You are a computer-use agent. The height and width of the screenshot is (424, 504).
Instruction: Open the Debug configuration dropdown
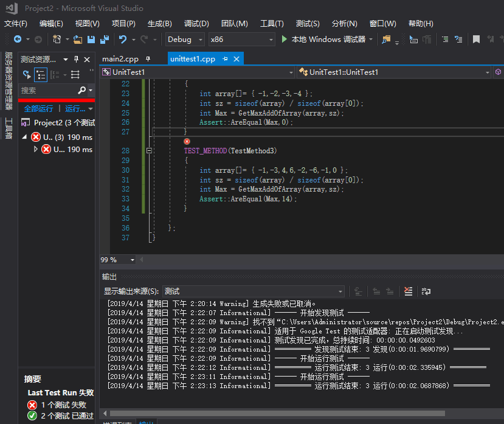pyautogui.click(x=185, y=40)
